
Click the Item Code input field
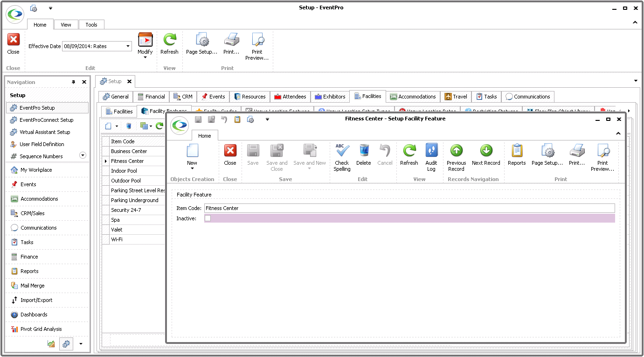coord(409,208)
